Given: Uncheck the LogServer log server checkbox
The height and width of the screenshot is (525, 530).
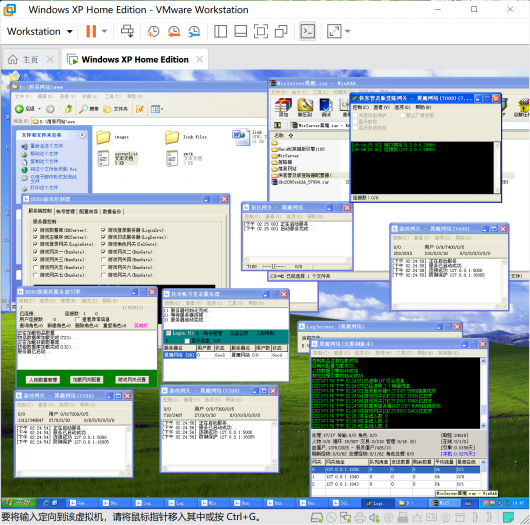Looking at the screenshot, I should pyautogui.click(x=103, y=237).
